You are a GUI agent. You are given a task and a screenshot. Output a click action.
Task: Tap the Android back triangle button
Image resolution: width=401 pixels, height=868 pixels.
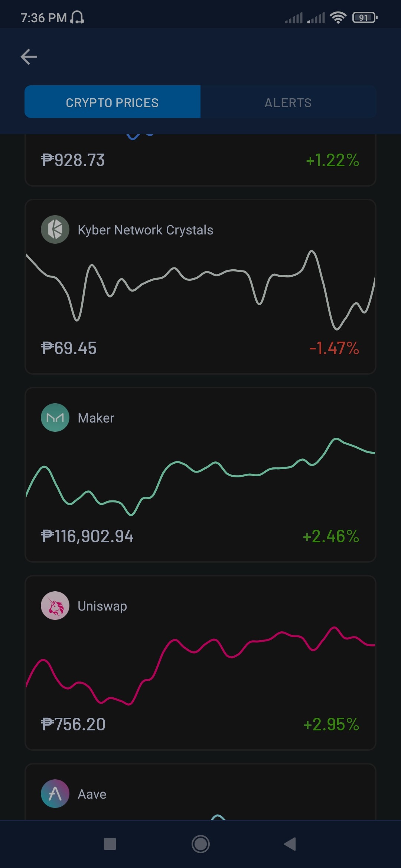coord(290,844)
